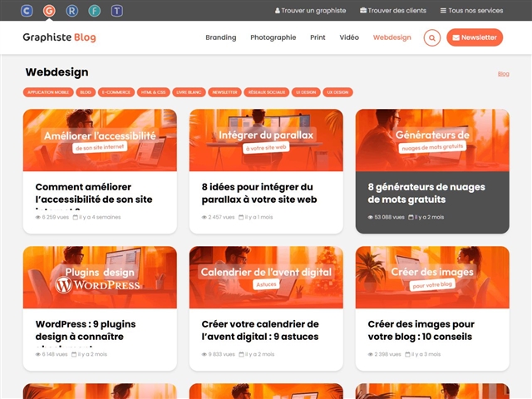Open Trouver un graphiste link
Viewport: 532px width, 399px height.
tap(310, 11)
